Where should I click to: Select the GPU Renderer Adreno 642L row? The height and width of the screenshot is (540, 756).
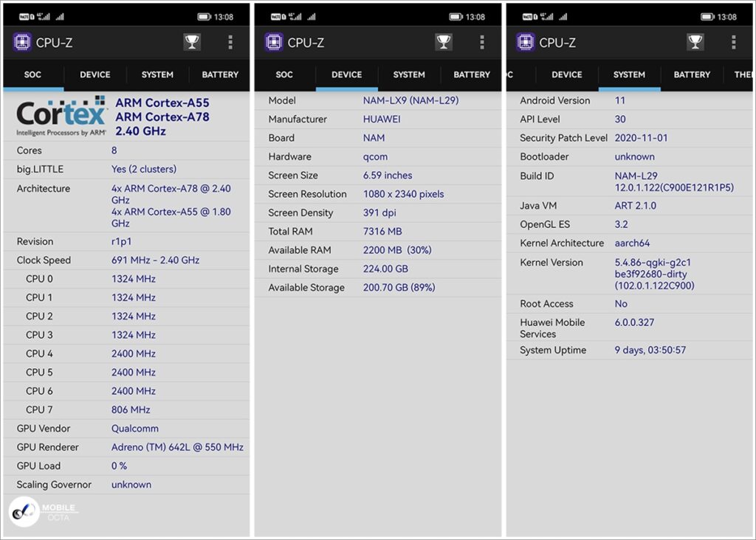[x=126, y=447]
